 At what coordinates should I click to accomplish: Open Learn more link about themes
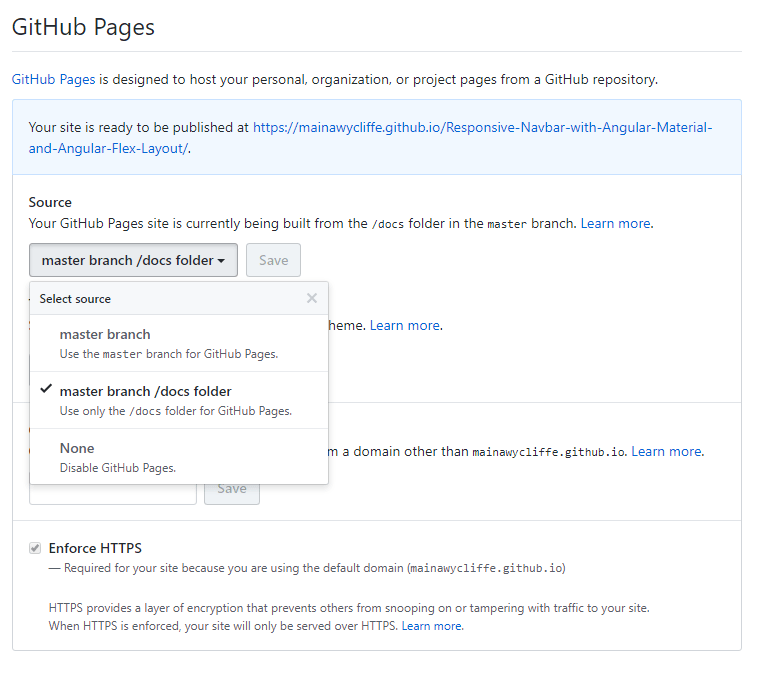(x=405, y=325)
